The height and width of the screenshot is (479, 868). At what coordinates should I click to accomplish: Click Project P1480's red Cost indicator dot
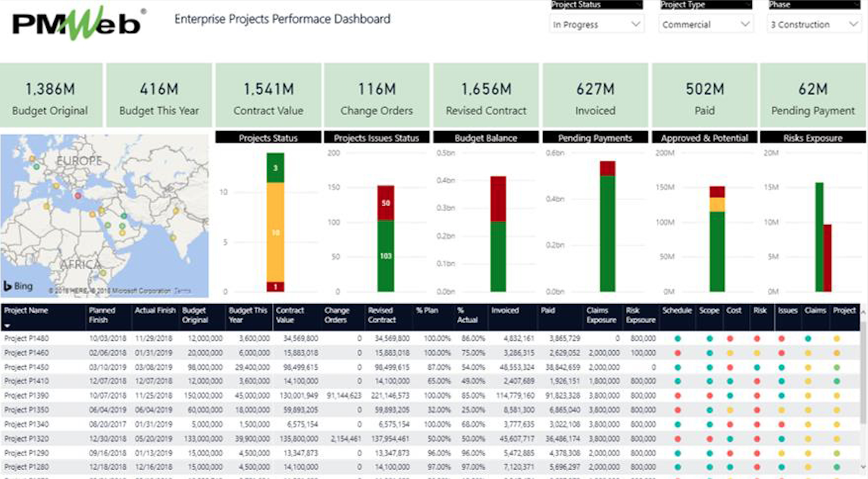(x=730, y=339)
